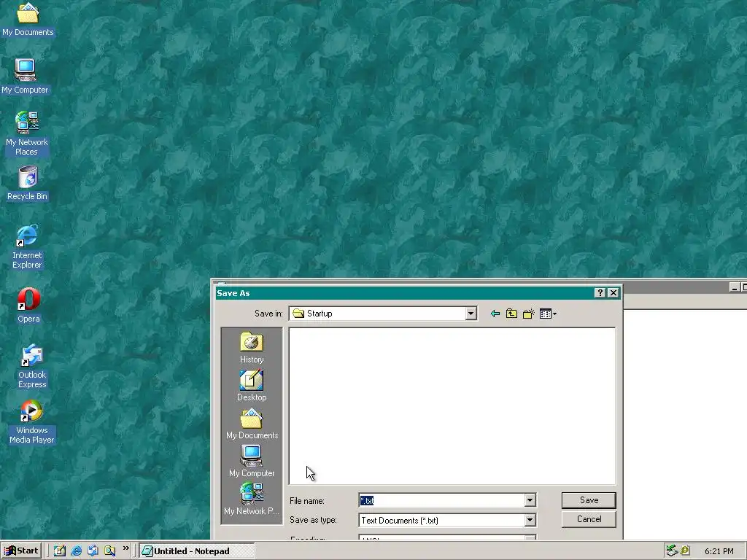Select the My Network Places desktop icon
This screenshot has height=560, width=747.
coord(27,133)
